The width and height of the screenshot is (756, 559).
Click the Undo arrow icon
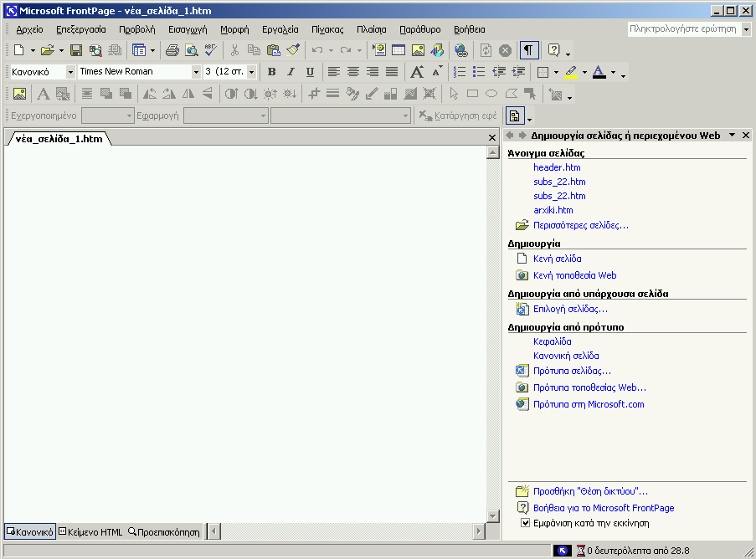[x=317, y=50]
